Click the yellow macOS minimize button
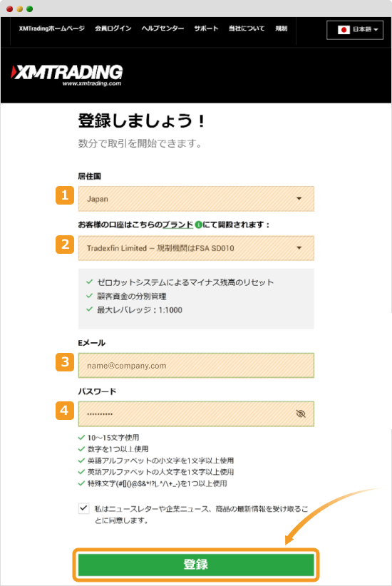Viewport: 392px width, 586px height. click(20, 9)
